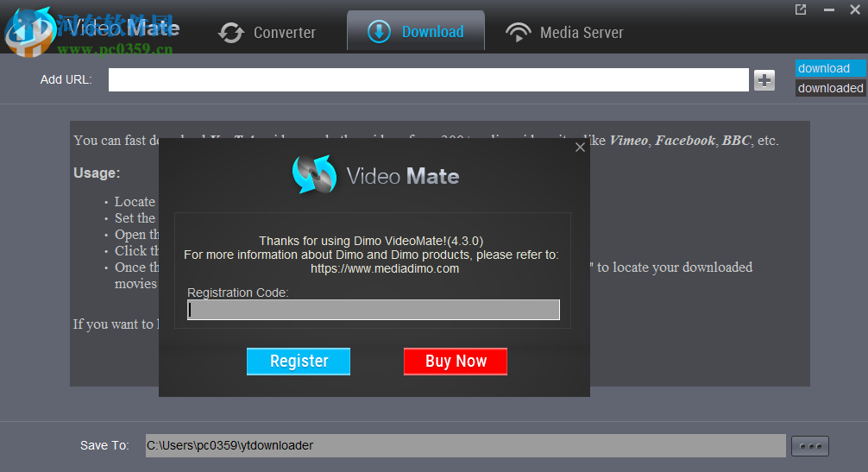Click the Video Mate logo in dialog

click(376, 175)
